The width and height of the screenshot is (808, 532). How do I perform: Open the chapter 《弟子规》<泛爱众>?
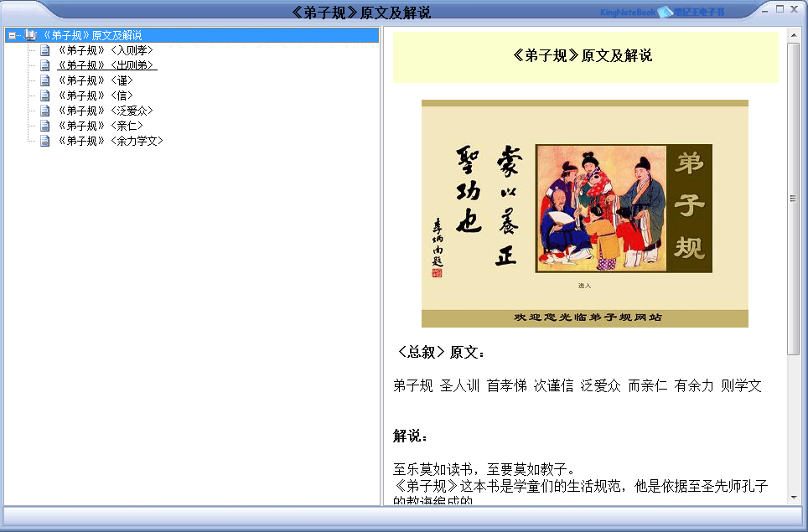click(106, 111)
